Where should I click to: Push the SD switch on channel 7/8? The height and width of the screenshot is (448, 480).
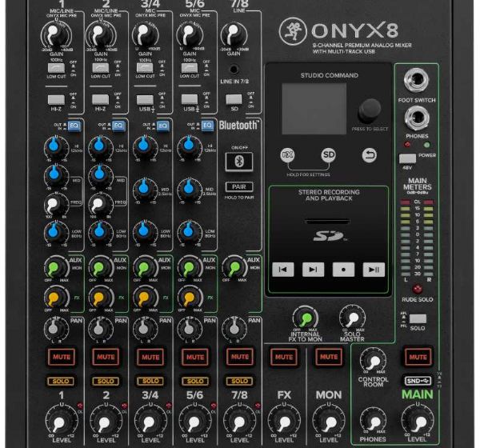click(234, 99)
